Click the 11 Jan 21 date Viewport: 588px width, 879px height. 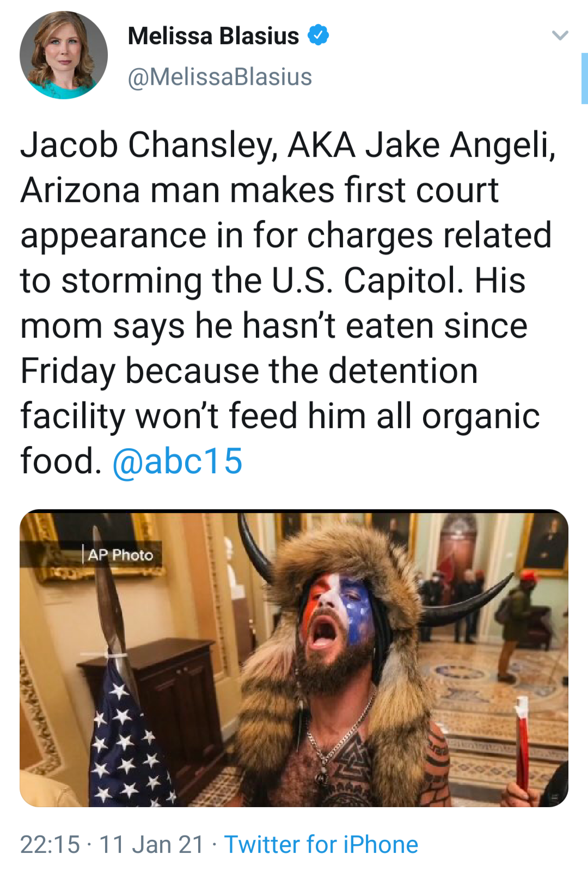click(151, 845)
